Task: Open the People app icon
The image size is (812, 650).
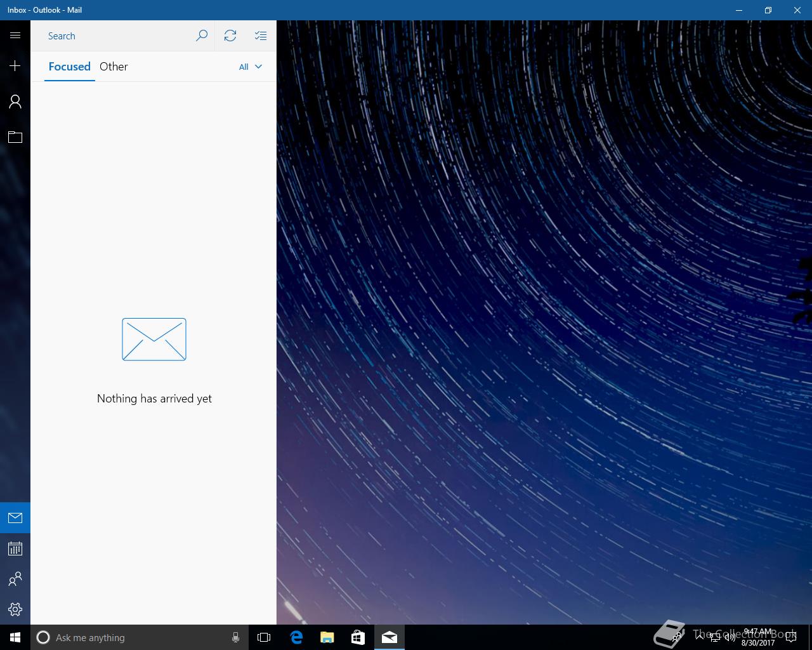Action: click(15, 579)
